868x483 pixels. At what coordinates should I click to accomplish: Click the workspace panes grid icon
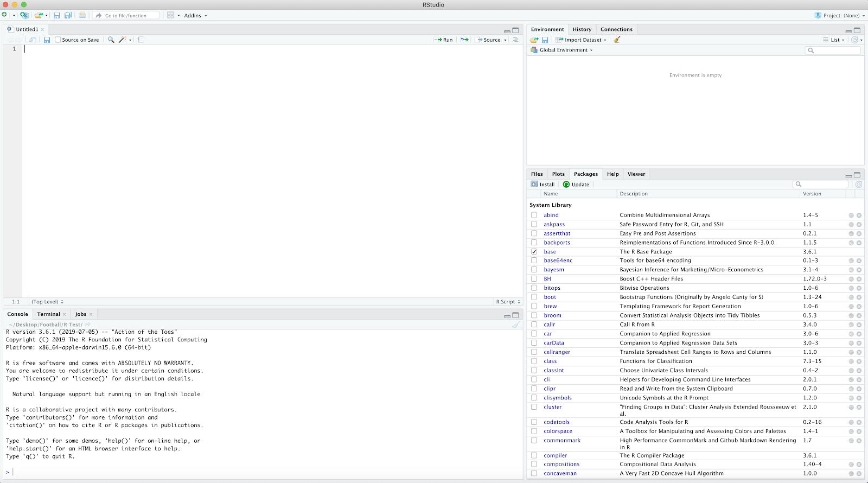point(170,15)
